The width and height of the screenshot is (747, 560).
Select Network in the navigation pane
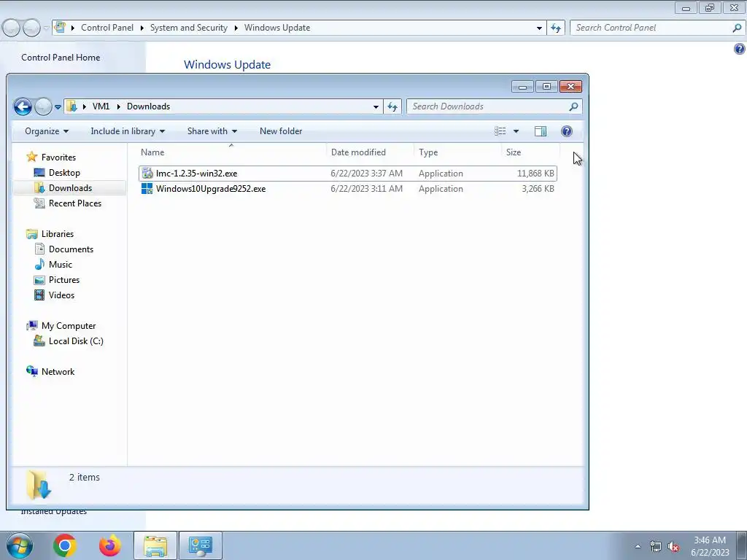[58, 371]
